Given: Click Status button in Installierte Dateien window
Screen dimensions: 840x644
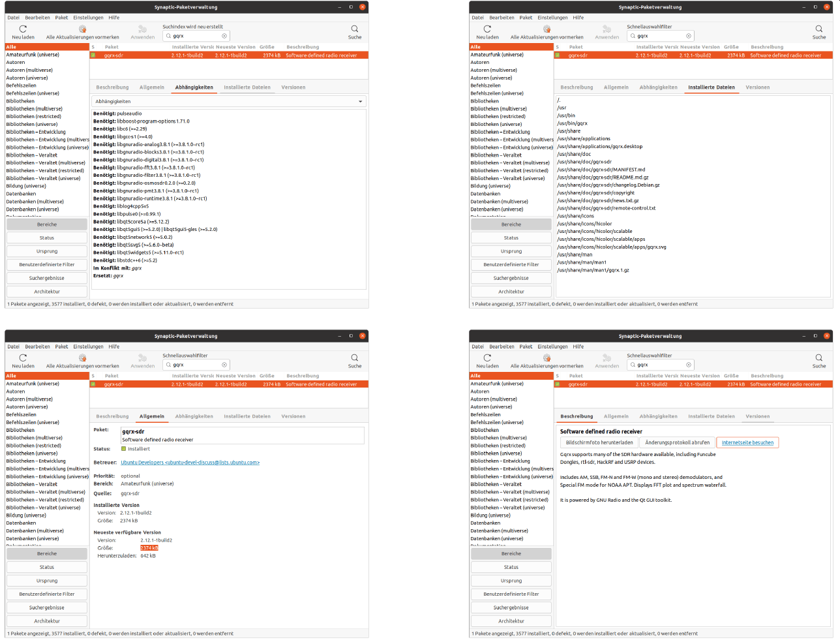Looking at the screenshot, I should [x=511, y=238].
